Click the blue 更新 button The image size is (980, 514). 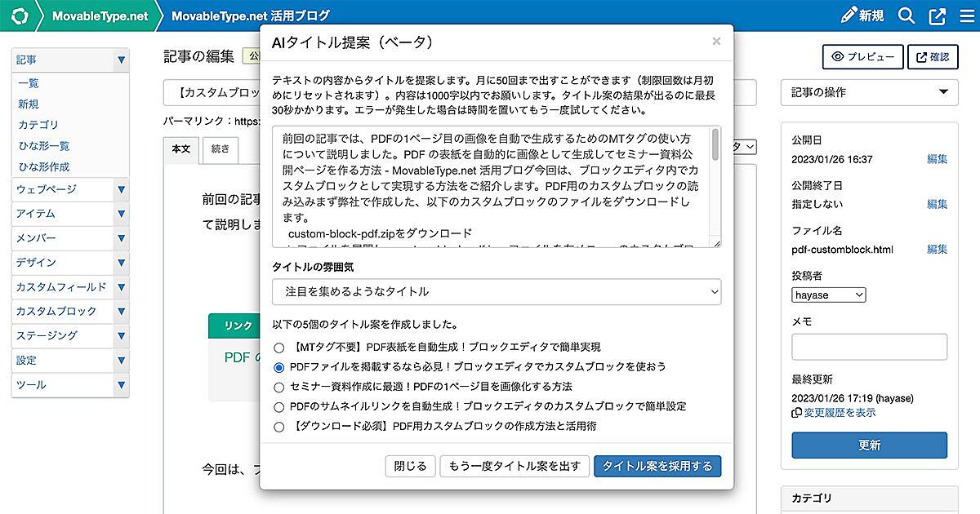click(869, 445)
